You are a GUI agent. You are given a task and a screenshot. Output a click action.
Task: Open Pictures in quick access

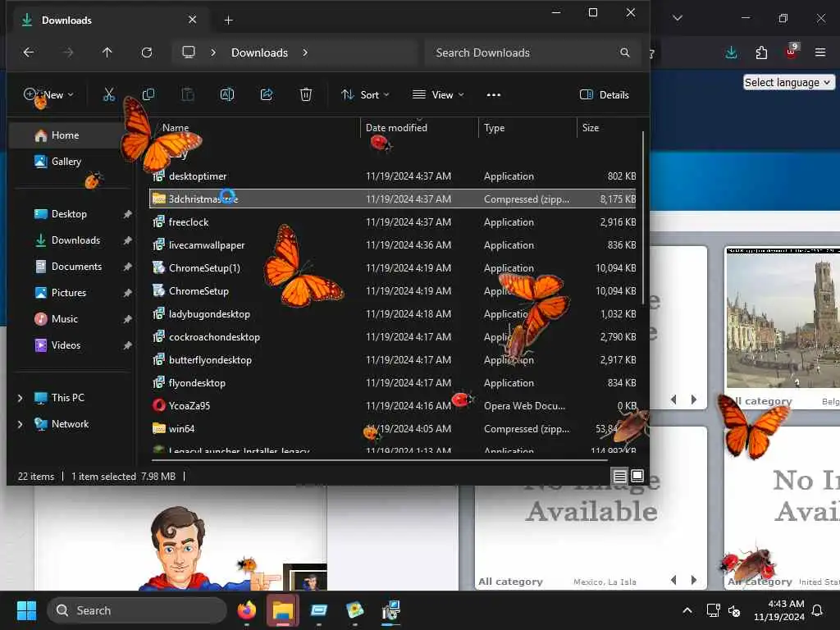(x=69, y=293)
